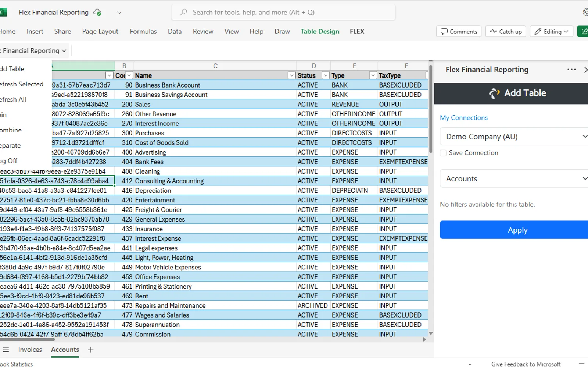Open the Home tab
Screen dimensions: 588x368
7,31
